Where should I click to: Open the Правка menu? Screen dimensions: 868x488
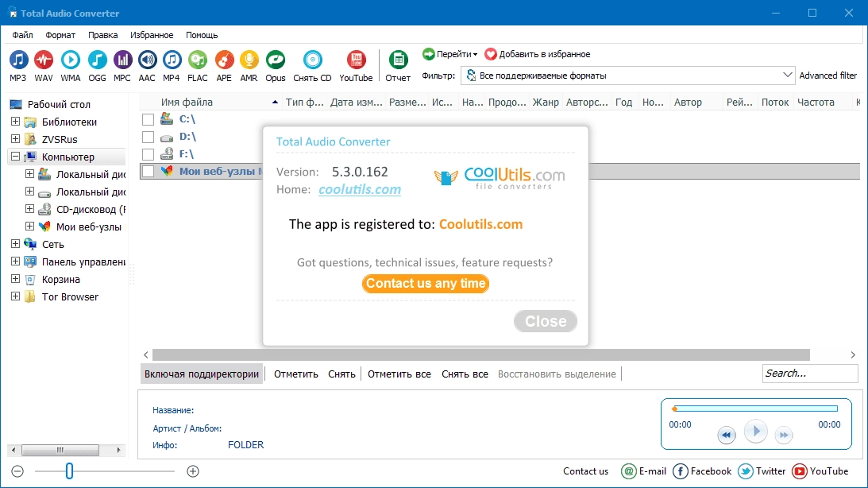tap(103, 35)
